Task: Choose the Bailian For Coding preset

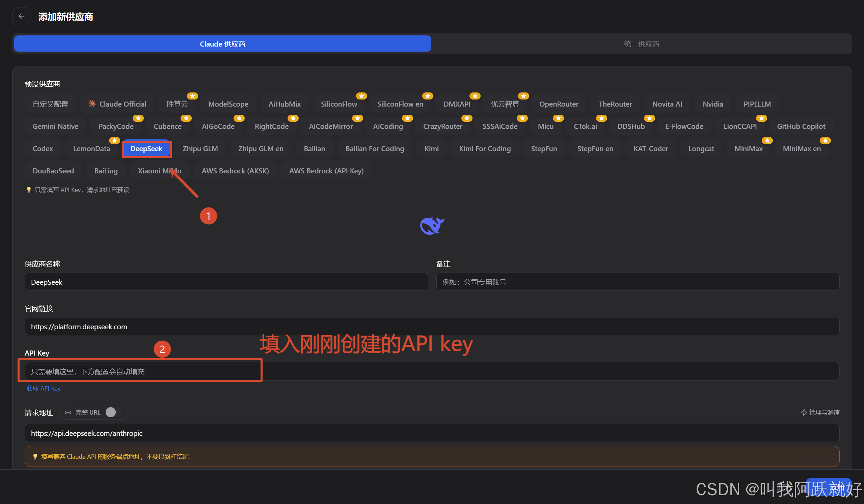Action: point(375,148)
